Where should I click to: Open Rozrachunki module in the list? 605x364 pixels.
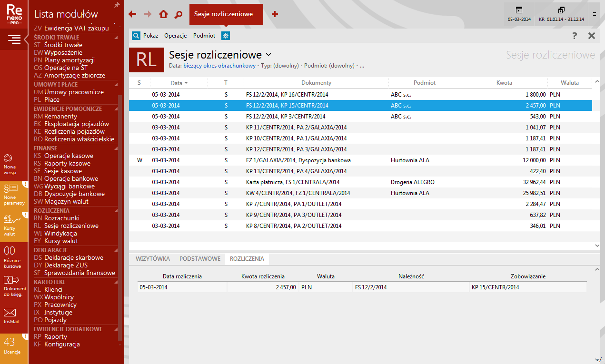click(x=61, y=218)
